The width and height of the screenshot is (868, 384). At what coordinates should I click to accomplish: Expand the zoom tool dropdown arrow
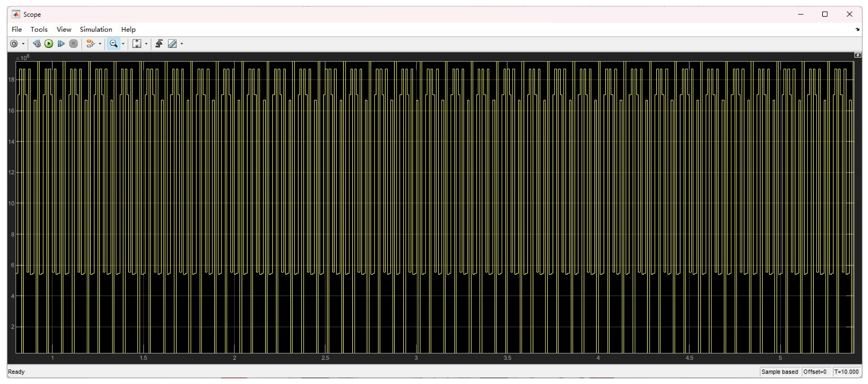(x=123, y=44)
